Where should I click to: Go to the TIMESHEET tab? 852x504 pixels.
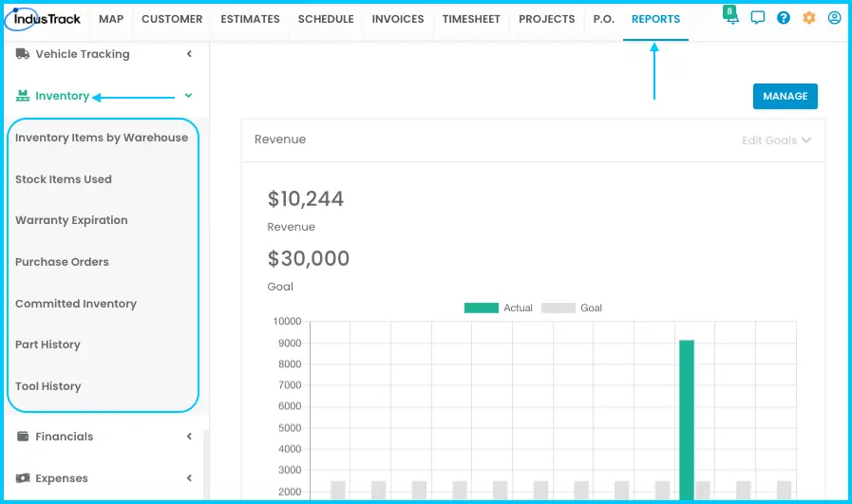(x=471, y=19)
